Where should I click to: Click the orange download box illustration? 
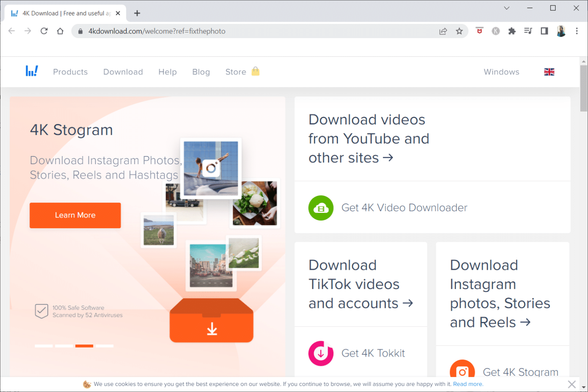pos(212,321)
